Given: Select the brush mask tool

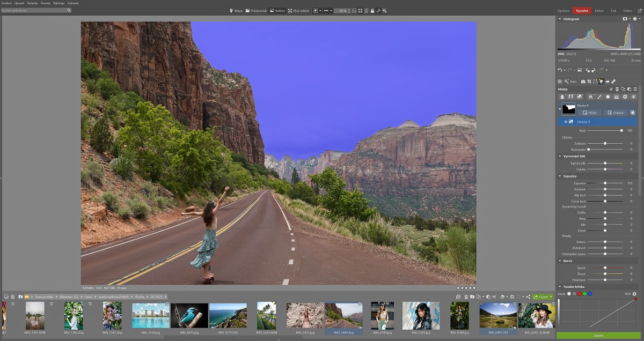Looking at the screenshot, I should (x=599, y=97).
